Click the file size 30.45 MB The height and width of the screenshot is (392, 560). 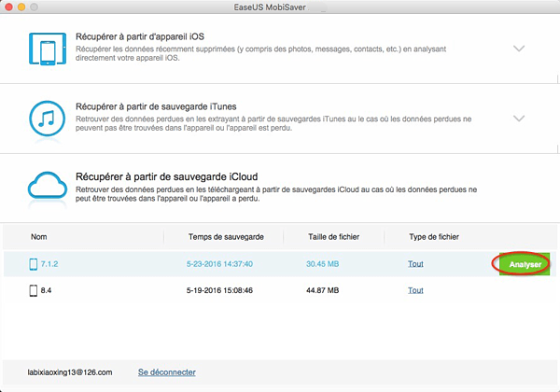(322, 264)
